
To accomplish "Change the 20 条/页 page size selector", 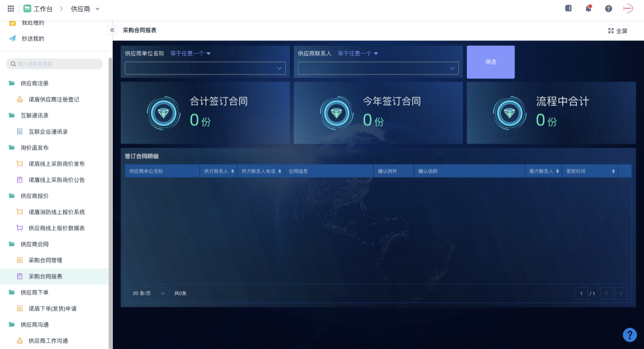I will [x=149, y=293].
